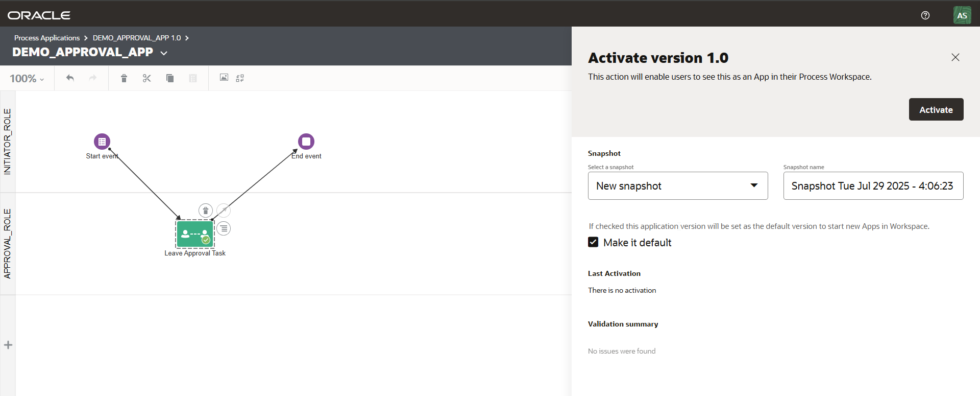
Task: Click the undo arrow in the toolbar
Action: 70,78
